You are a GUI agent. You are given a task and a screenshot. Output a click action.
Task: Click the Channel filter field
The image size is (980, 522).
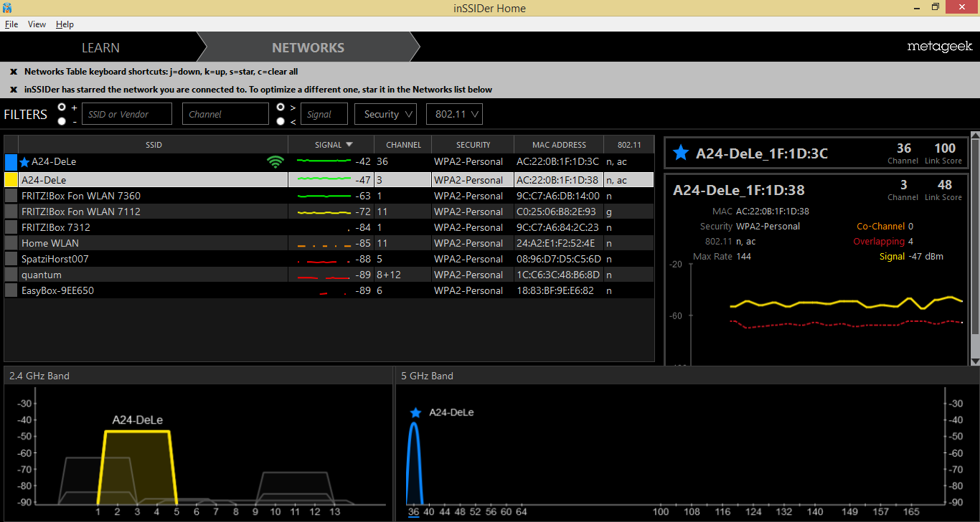coord(225,114)
